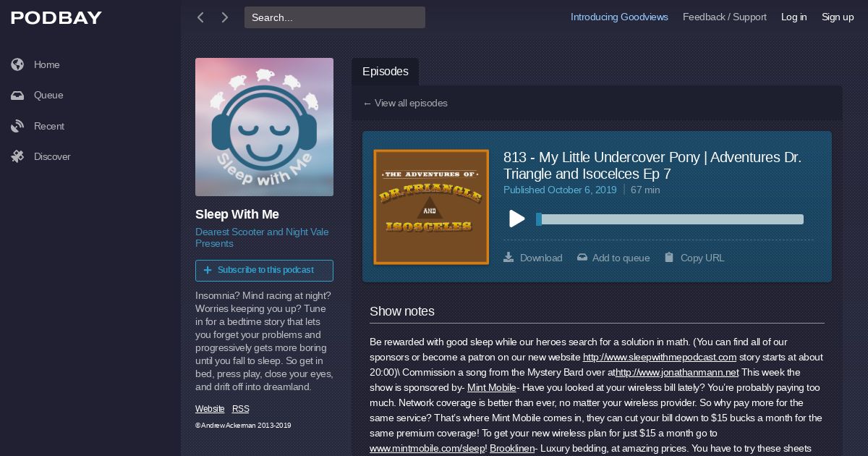868x456 pixels.
Task: Go forward with the right arrow
Action: click(x=225, y=17)
